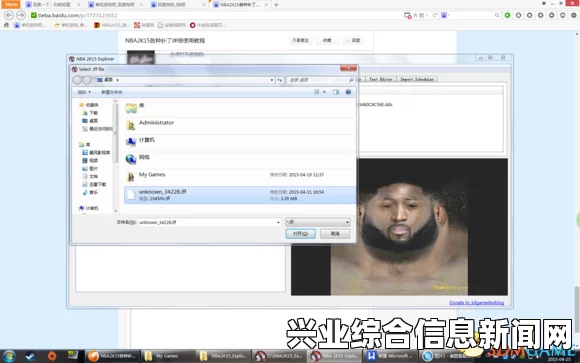Click the forward arrow in file dialog
The width and height of the screenshot is (580, 363).
click(87, 80)
